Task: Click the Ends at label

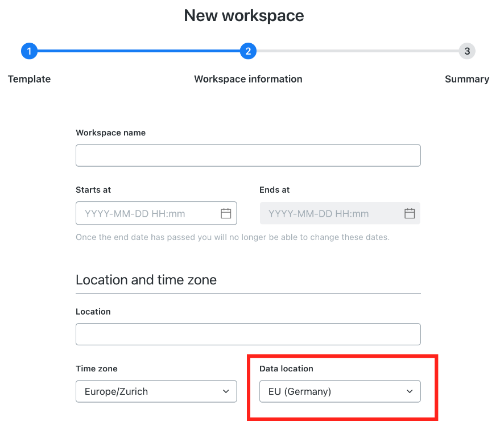Action: click(x=275, y=190)
